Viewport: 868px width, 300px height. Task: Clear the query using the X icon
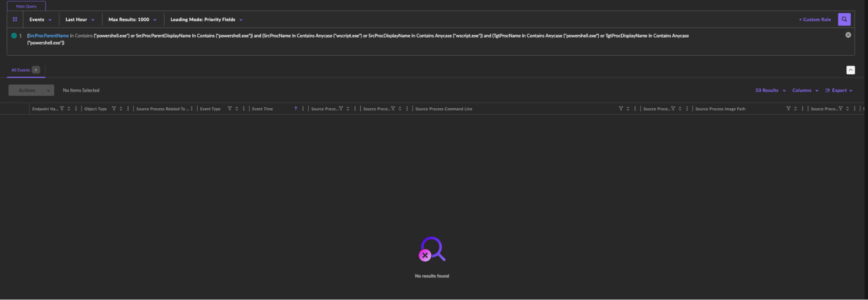point(848,35)
